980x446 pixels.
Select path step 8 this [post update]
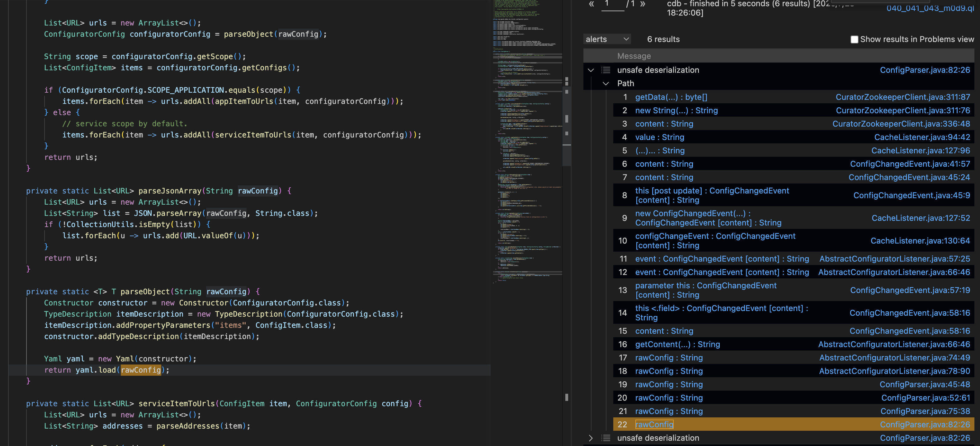click(712, 195)
